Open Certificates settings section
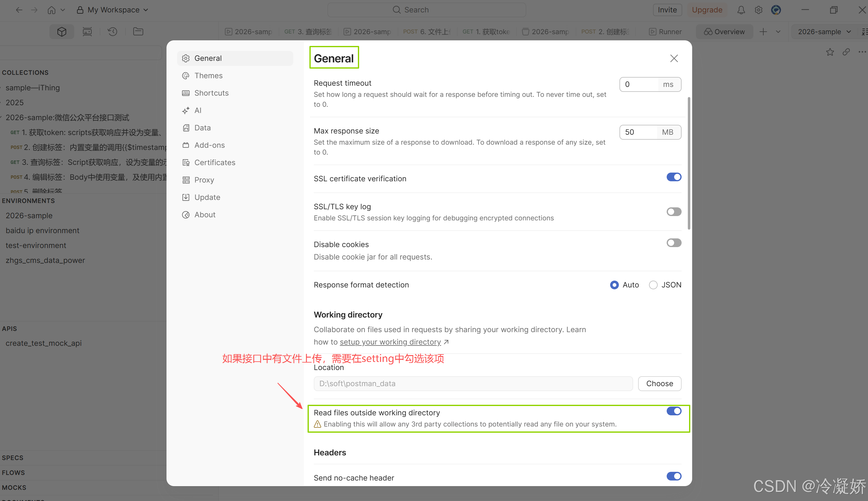This screenshot has width=868, height=501. (x=235, y=162)
